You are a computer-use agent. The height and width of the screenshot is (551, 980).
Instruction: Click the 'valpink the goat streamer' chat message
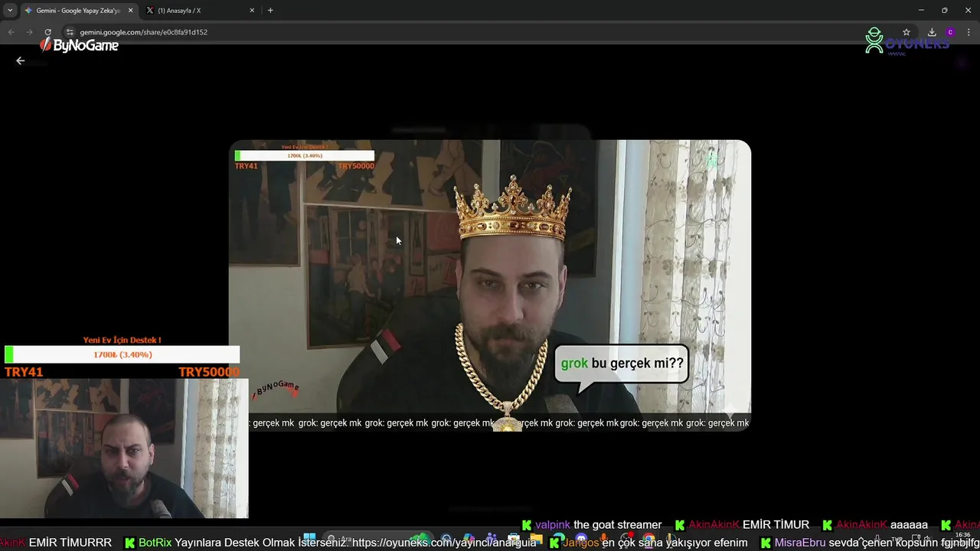(x=592, y=525)
